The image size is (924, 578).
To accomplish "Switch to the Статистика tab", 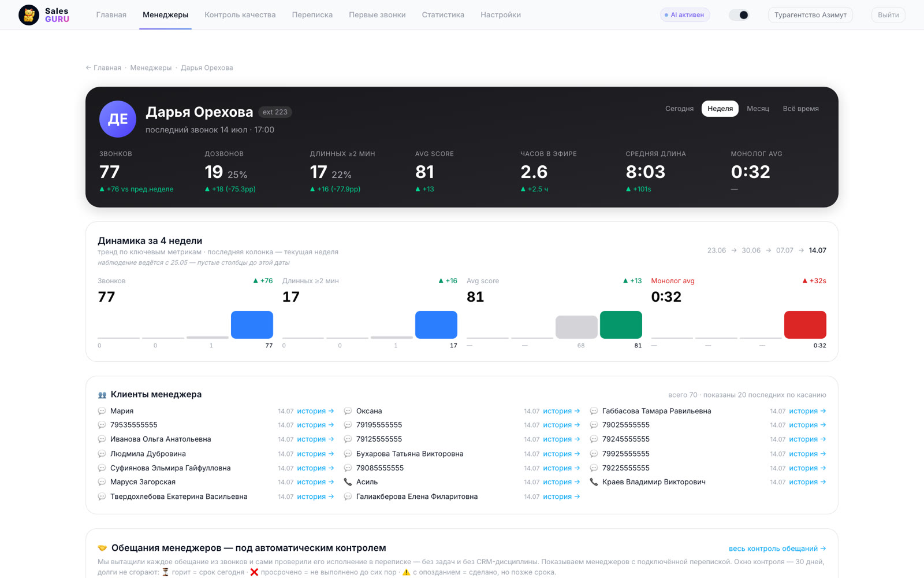I will click(443, 15).
